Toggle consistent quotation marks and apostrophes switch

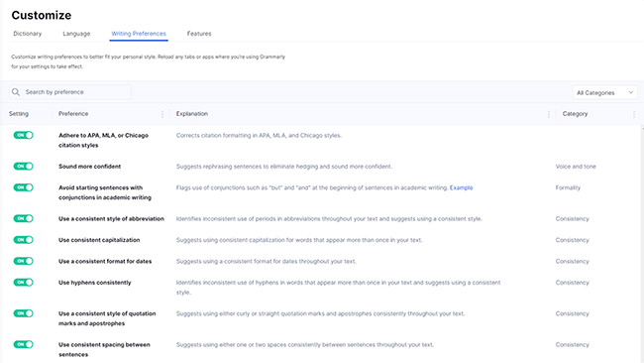[x=24, y=313]
